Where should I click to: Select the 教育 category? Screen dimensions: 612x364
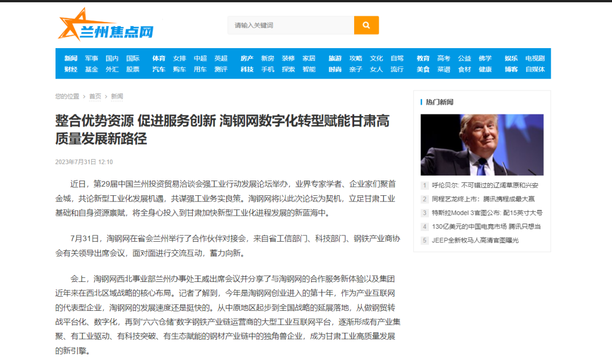point(423,58)
